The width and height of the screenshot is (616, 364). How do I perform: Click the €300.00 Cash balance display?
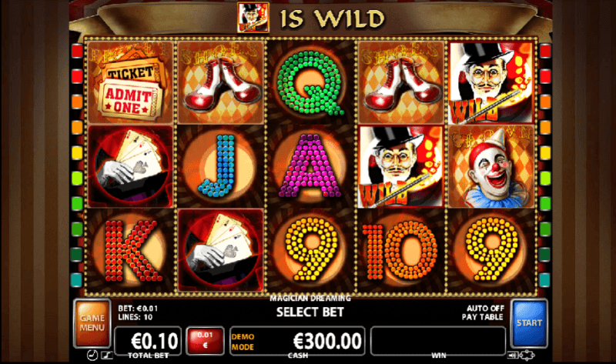click(297, 340)
